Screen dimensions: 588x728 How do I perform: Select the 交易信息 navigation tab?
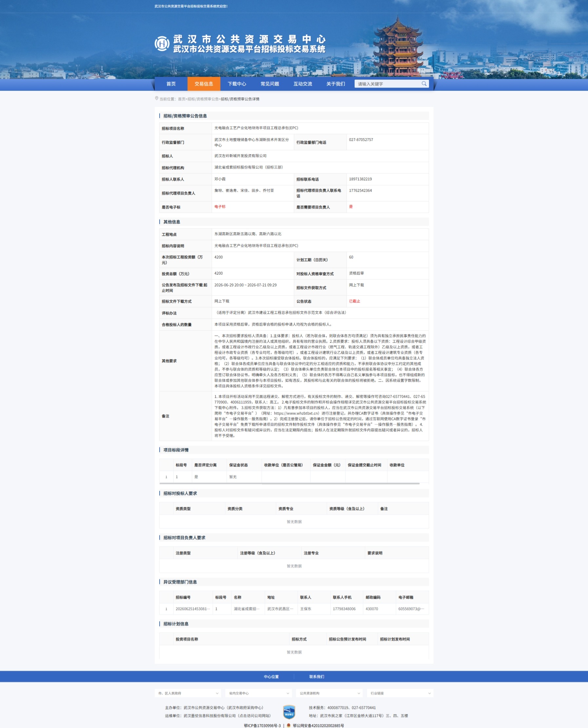(204, 84)
